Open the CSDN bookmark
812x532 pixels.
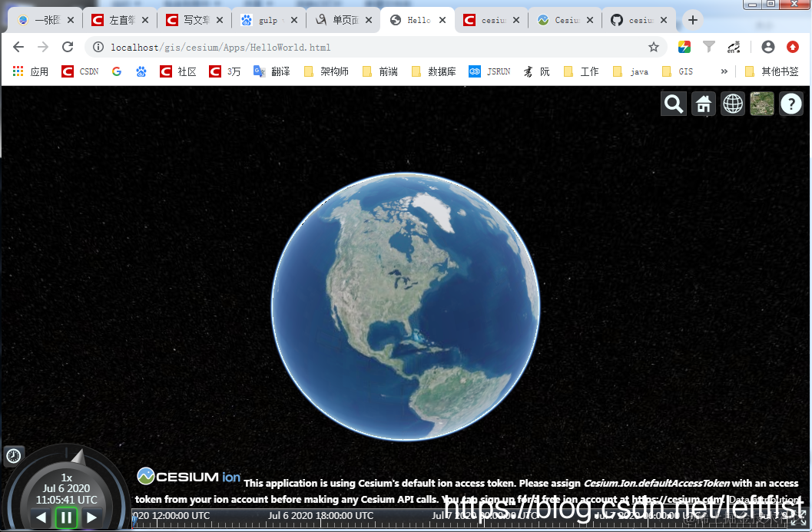(80, 71)
